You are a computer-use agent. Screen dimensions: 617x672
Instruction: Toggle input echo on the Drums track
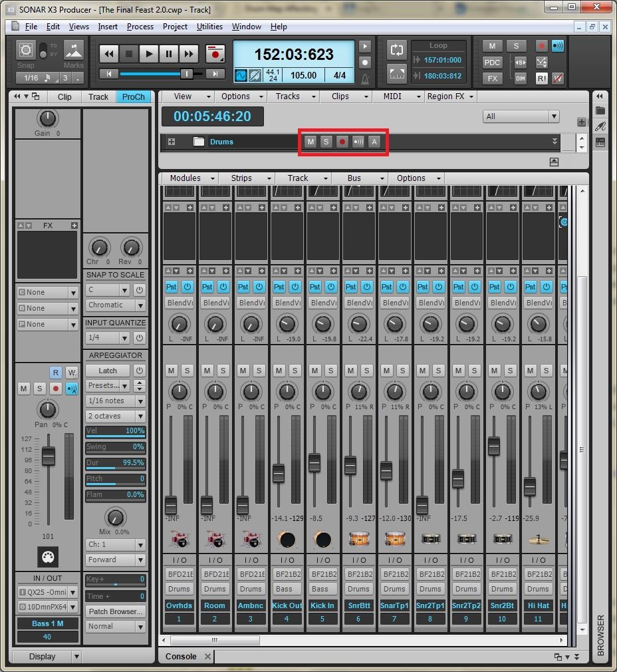point(357,142)
